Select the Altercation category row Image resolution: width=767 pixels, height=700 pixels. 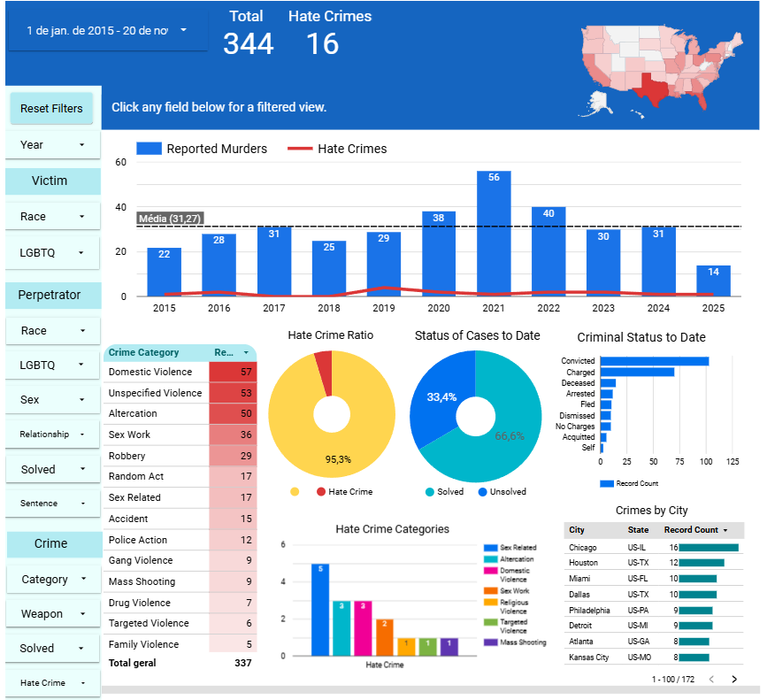[180, 413]
